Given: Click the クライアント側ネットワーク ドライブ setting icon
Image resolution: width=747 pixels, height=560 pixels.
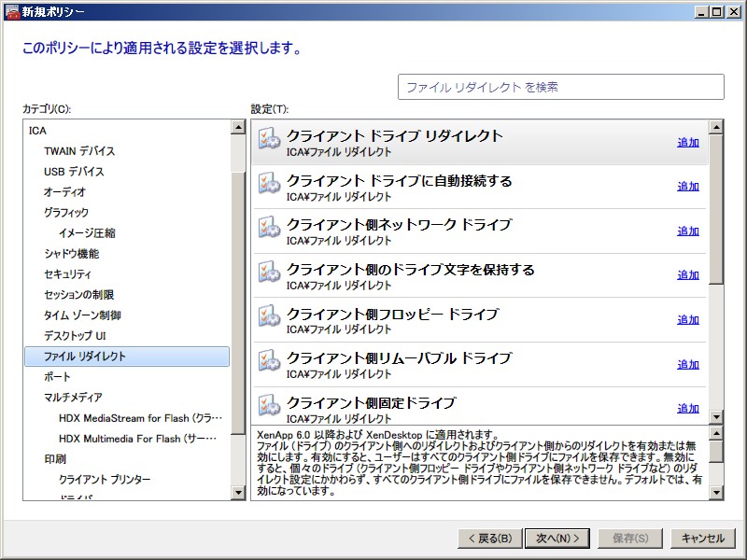Looking at the screenshot, I should (x=269, y=228).
